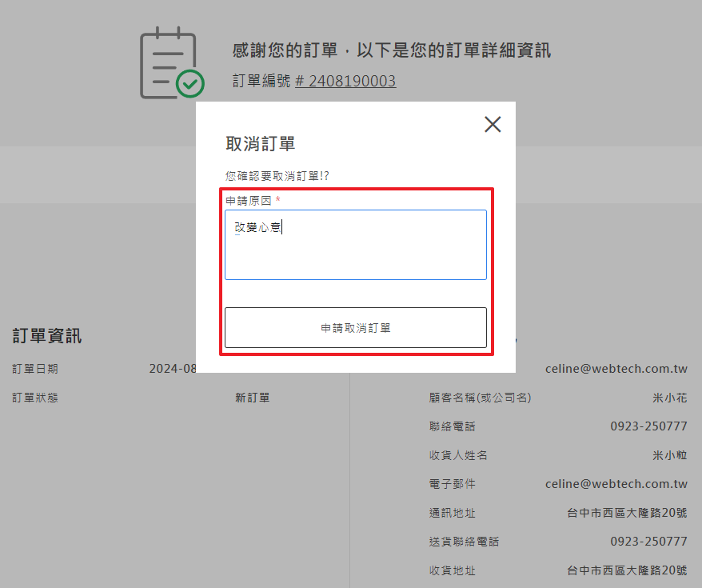Click the 聯絡電話 number 0923-250777
Image resolution: width=702 pixels, height=588 pixels.
point(648,426)
